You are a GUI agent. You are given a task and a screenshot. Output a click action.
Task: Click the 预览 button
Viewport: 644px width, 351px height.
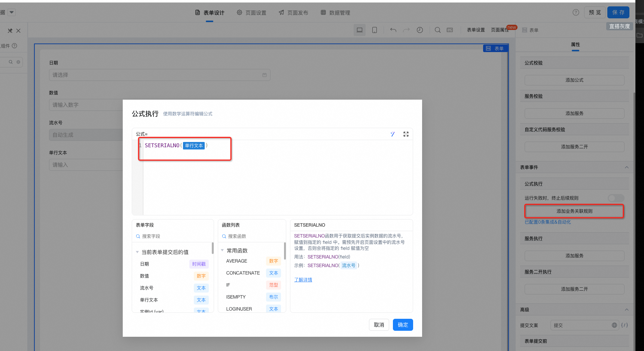[x=595, y=12]
